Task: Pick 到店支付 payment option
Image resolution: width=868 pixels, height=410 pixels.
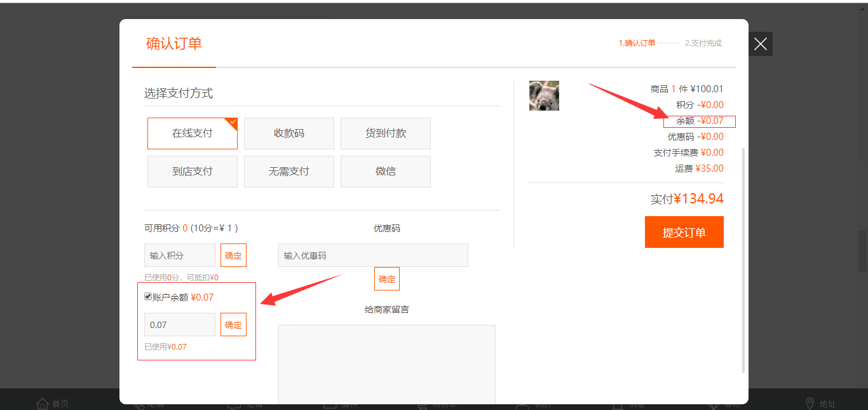Action: pos(192,172)
